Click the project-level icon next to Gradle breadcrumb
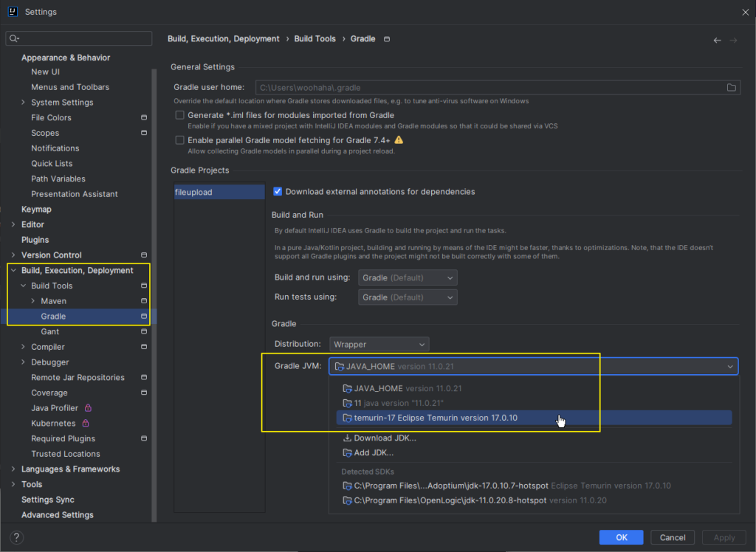The height and width of the screenshot is (552, 756). [x=387, y=39]
